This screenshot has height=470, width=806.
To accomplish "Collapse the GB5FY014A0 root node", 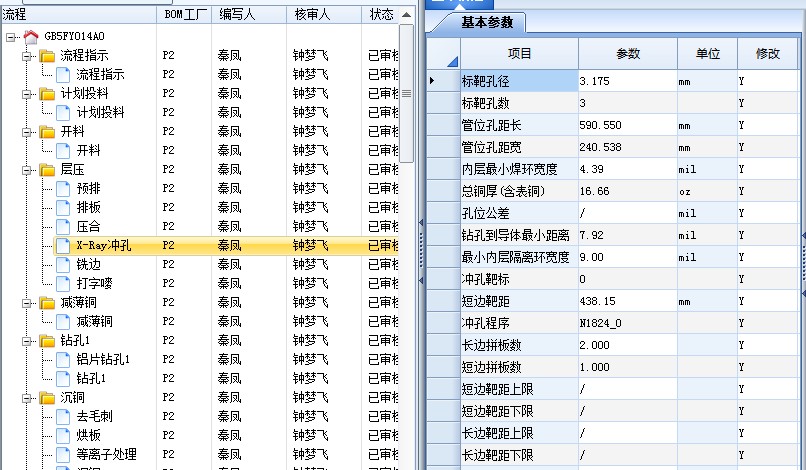I will click(10, 37).
